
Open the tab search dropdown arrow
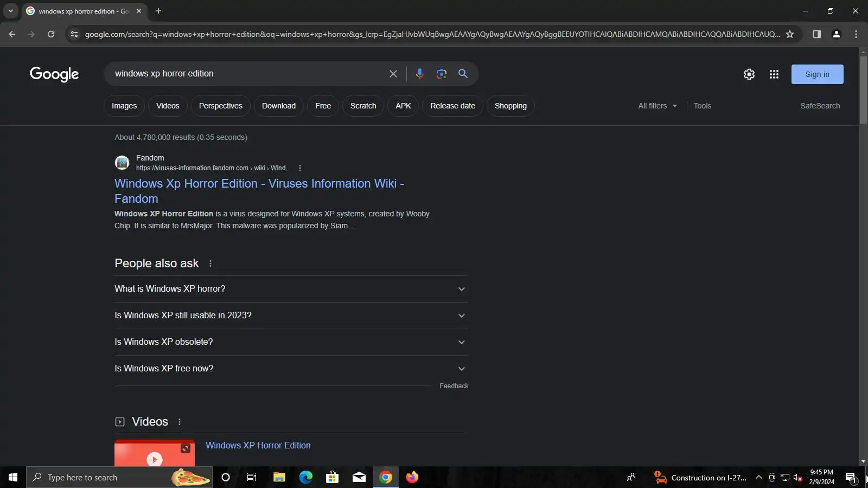[11, 11]
